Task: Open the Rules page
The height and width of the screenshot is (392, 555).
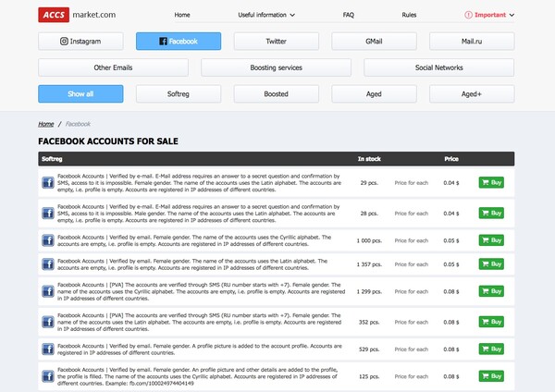Action: [x=409, y=15]
